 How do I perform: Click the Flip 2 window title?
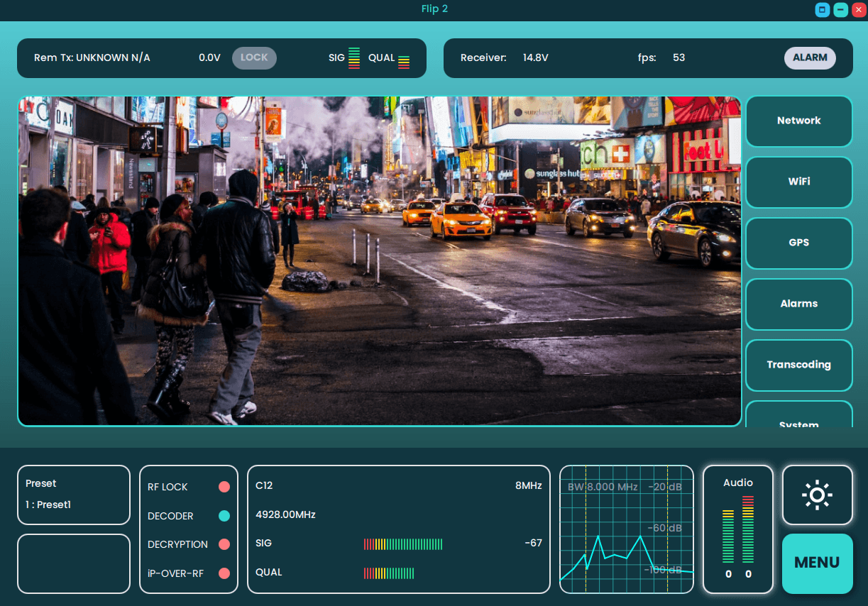click(434, 9)
